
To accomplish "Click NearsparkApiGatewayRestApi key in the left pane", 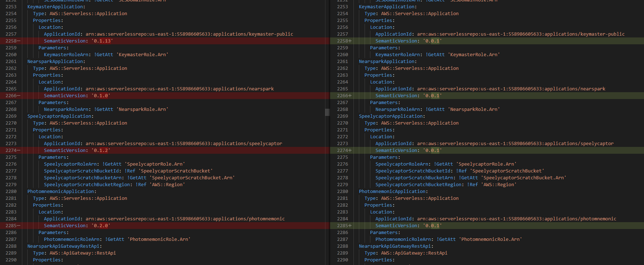I will click(x=63, y=246).
